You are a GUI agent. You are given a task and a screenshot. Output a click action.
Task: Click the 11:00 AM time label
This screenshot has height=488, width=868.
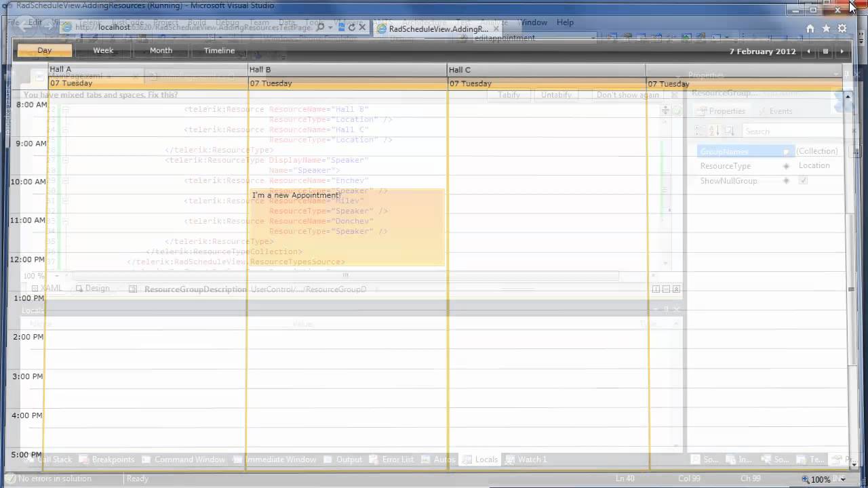[28, 220]
